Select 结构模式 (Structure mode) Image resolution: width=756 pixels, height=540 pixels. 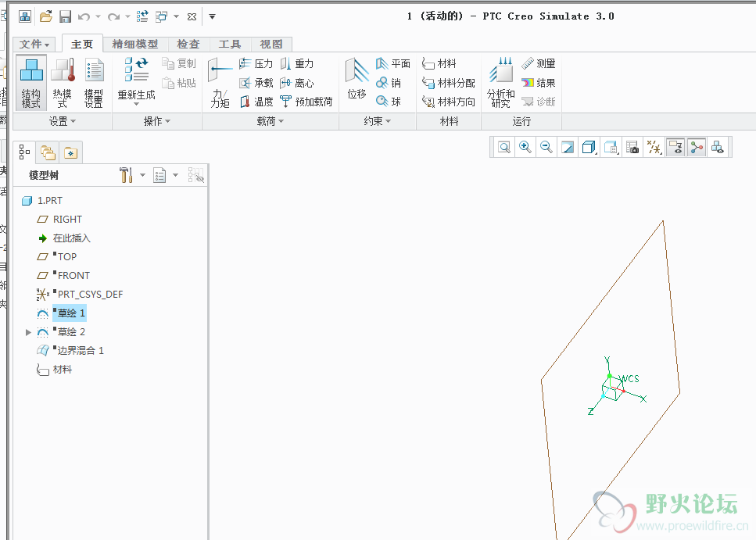click(x=31, y=83)
